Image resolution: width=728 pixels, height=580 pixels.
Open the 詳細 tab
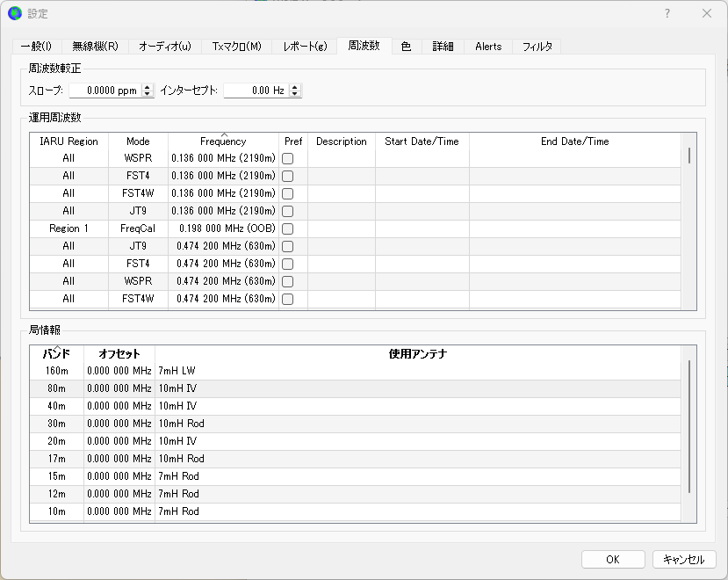click(x=443, y=47)
